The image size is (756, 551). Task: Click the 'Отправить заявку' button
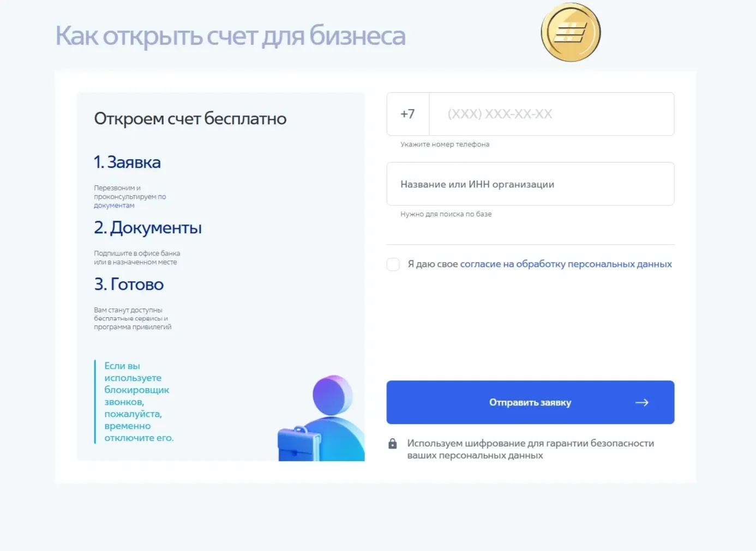530,402
